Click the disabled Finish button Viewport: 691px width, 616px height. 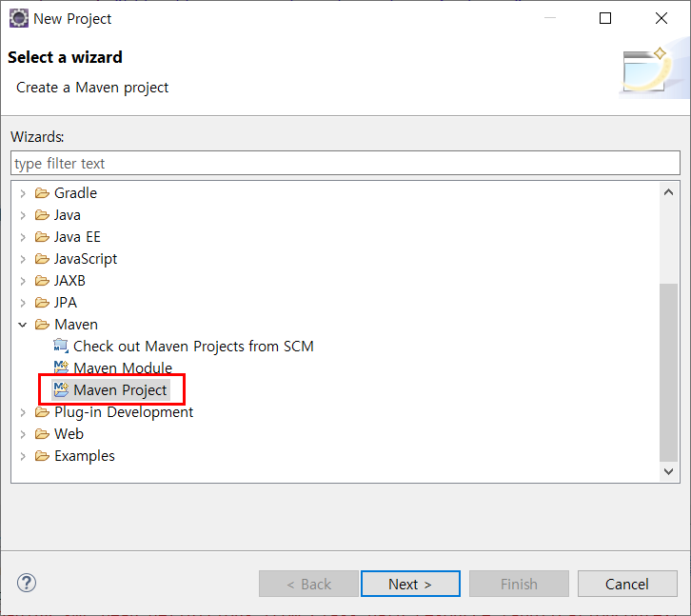click(x=519, y=584)
